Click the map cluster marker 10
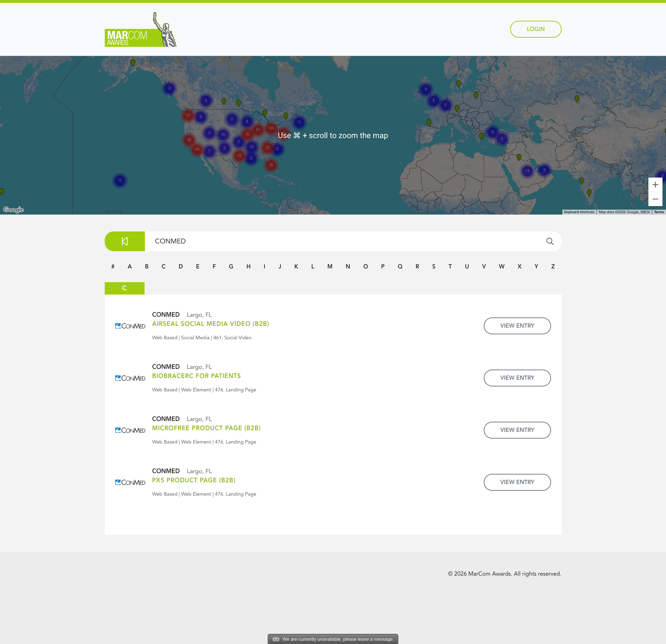The width and height of the screenshot is (666, 644). click(x=223, y=135)
